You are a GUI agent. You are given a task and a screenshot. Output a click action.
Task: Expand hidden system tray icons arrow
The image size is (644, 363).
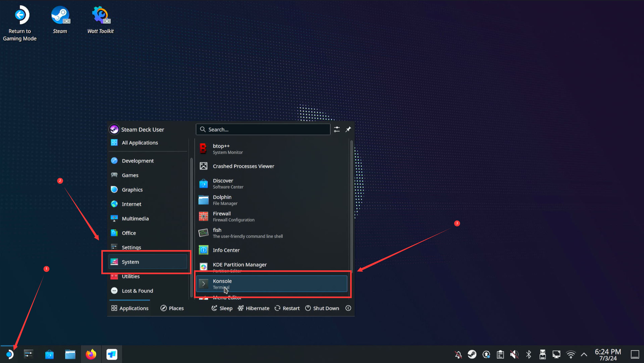pos(584,354)
